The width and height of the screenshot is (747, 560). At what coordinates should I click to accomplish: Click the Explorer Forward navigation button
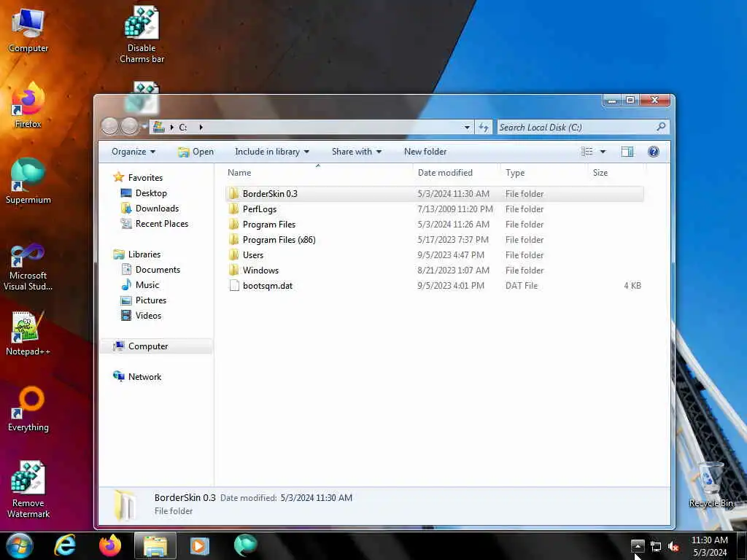tap(129, 126)
